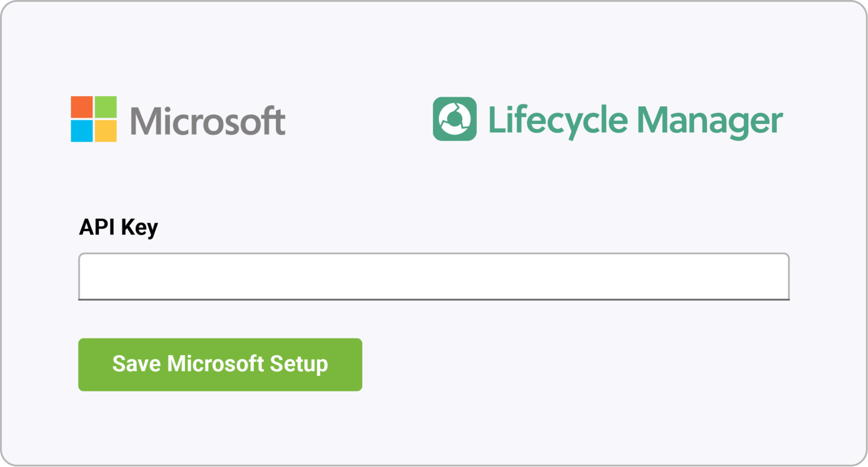The image size is (868, 467).
Task: Click the word "Lifecycle" in the green title
Action: (558, 120)
